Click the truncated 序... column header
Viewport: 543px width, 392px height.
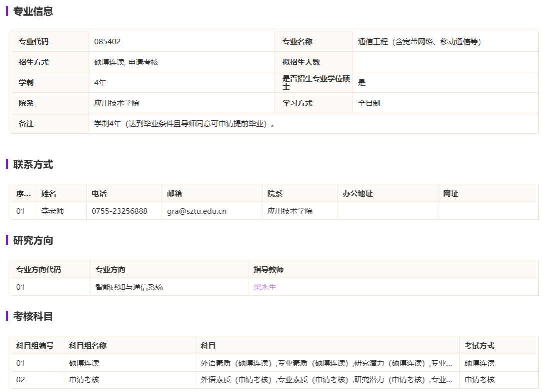23,194
